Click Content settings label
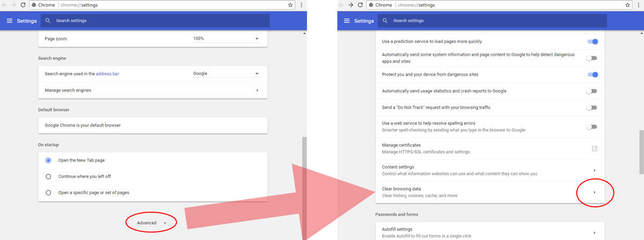This screenshot has width=644, height=240. pyautogui.click(x=398, y=167)
